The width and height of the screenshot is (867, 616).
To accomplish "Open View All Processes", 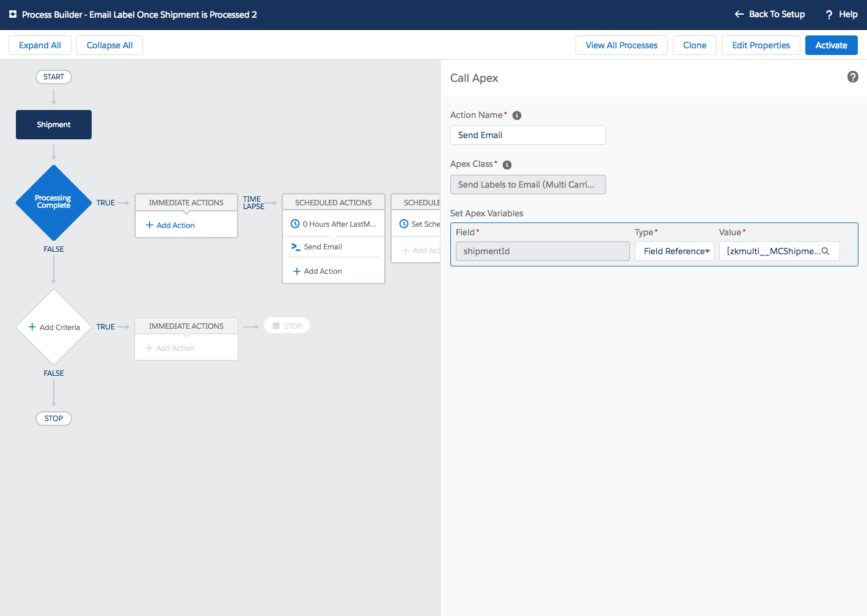I will (x=621, y=45).
